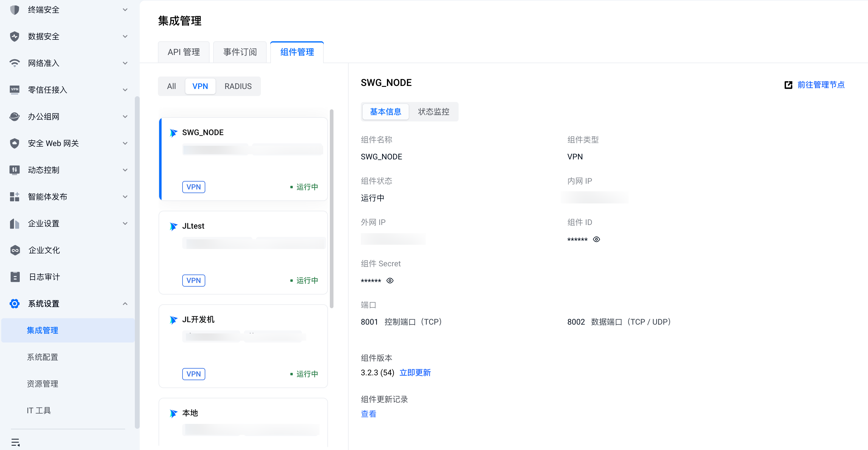
Task: Open the 事件订阅 tab
Action: (x=240, y=52)
